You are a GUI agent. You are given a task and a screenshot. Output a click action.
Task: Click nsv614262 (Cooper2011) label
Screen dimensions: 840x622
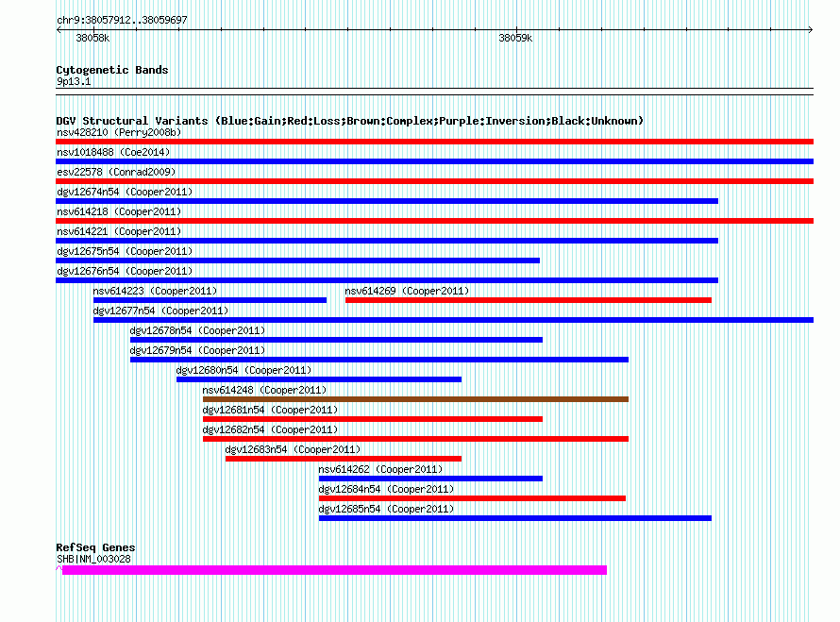(380, 469)
